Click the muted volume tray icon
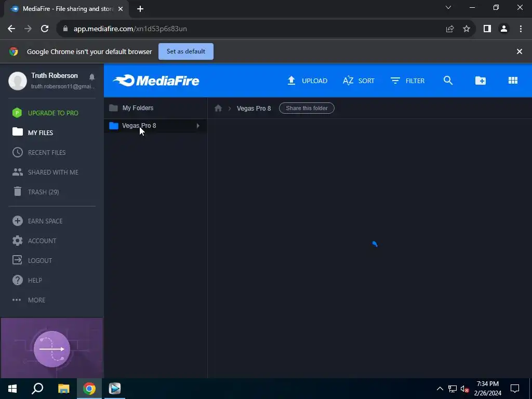 point(464,389)
